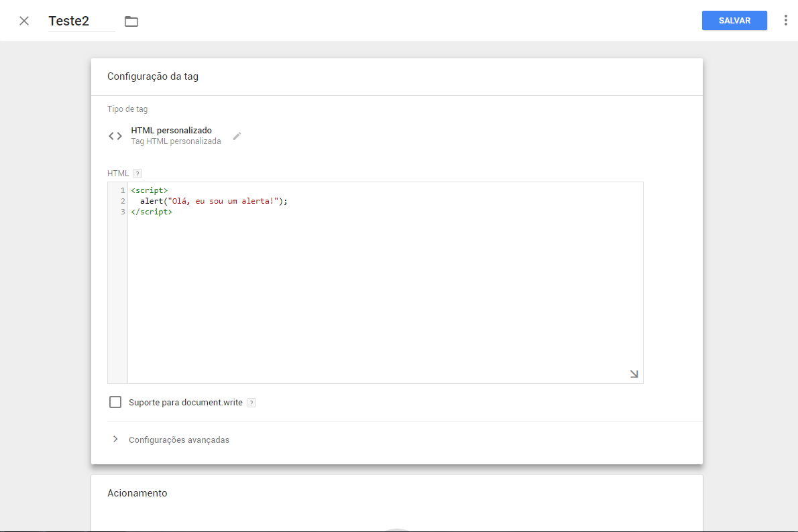Viewport: 798px width, 532px height.
Task: Expand Configurações avançadas chevron
Action: point(115,439)
